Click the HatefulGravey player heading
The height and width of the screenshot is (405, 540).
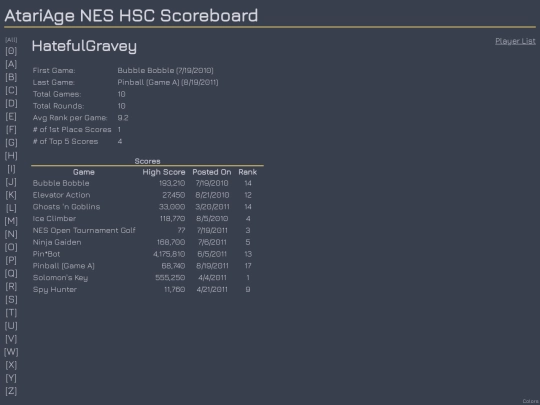[84, 46]
